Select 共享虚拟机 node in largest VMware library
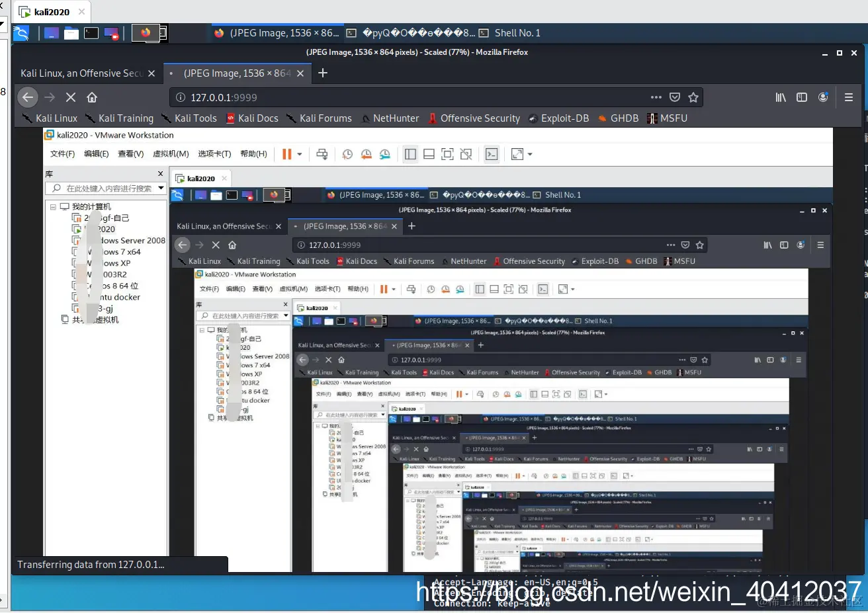This screenshot has height=613, width=868. (89, 319)
